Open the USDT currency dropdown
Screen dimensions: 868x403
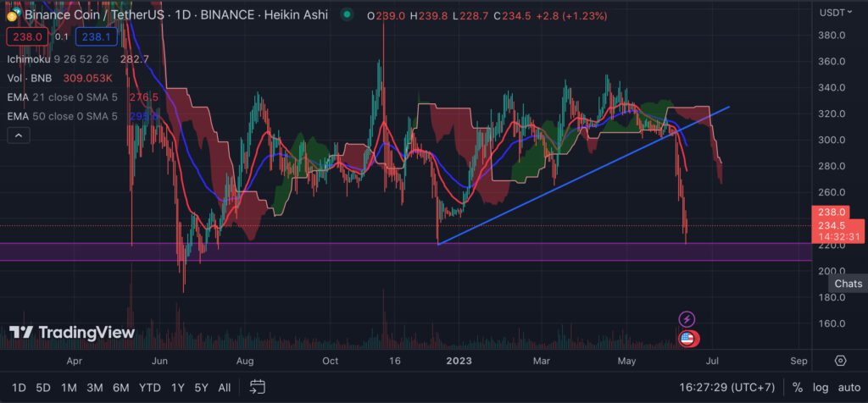(x=835, y=13)
